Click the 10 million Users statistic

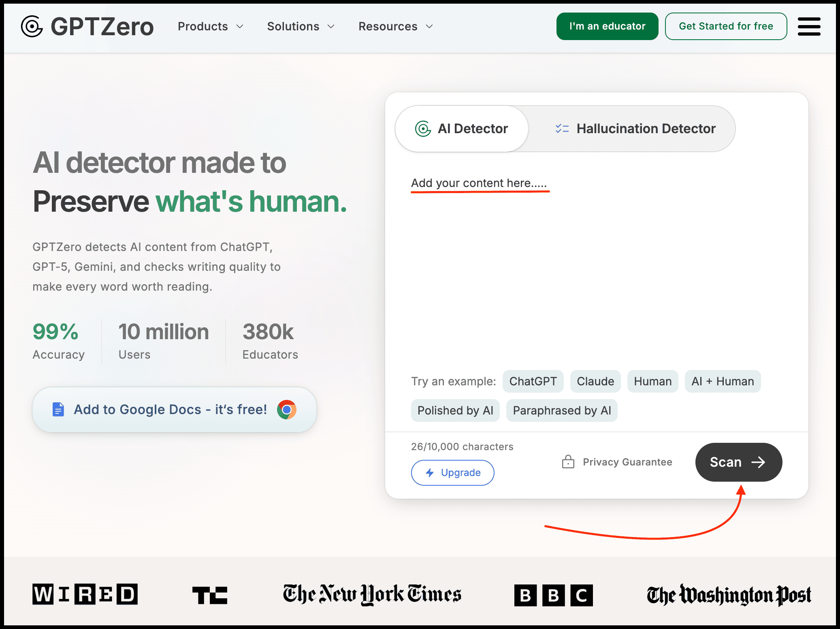pos(164,341)
